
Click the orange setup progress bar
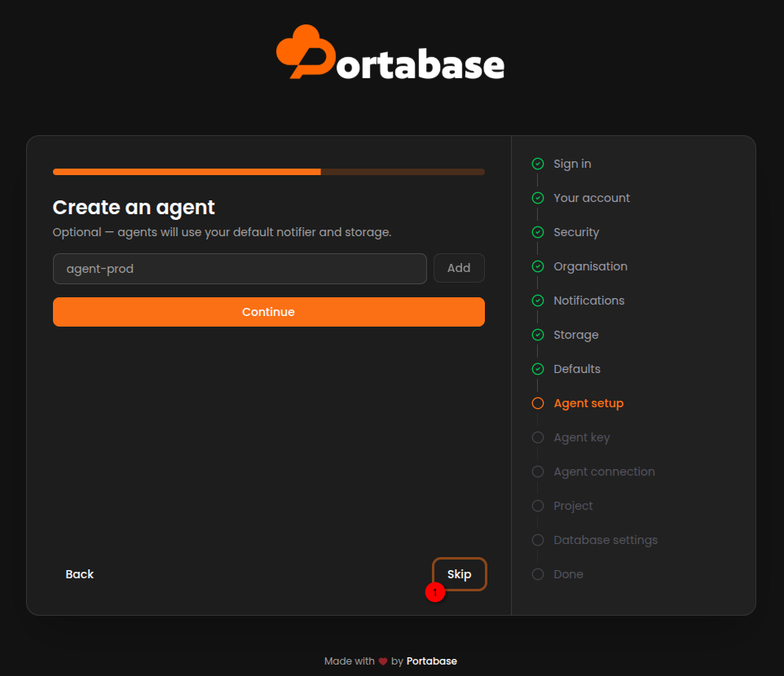click(x=268, y=172)
